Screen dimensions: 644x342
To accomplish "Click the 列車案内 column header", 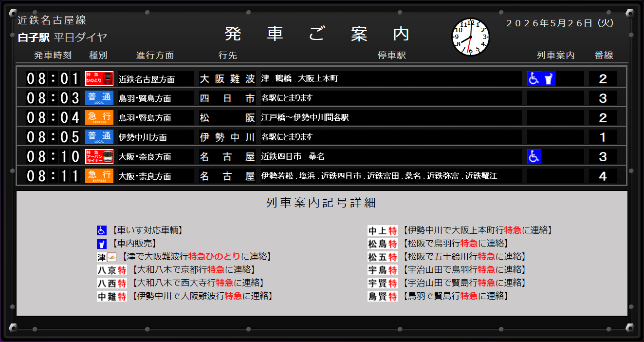I will pyautogui.click(x=555, y=56).
